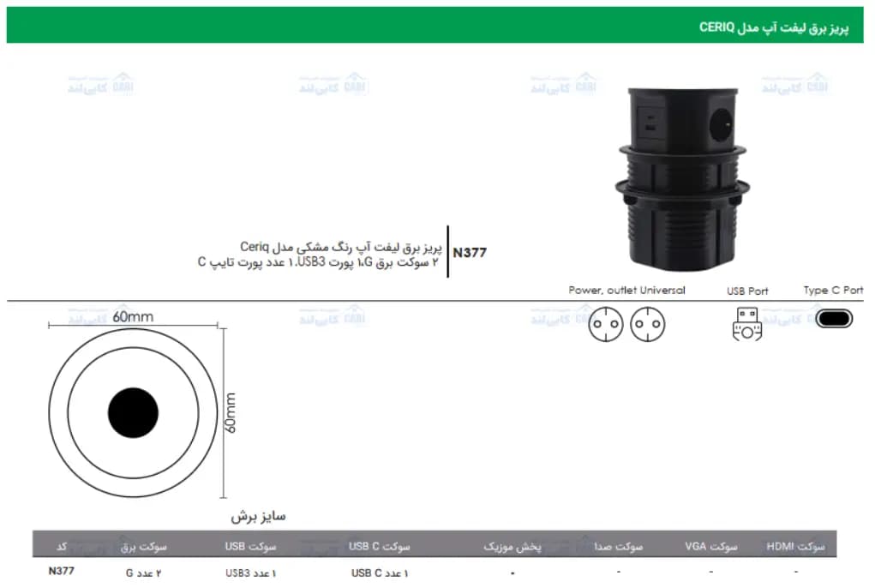Click the N377 product code beside description
The image size is (875, 588).
point(470,253)
